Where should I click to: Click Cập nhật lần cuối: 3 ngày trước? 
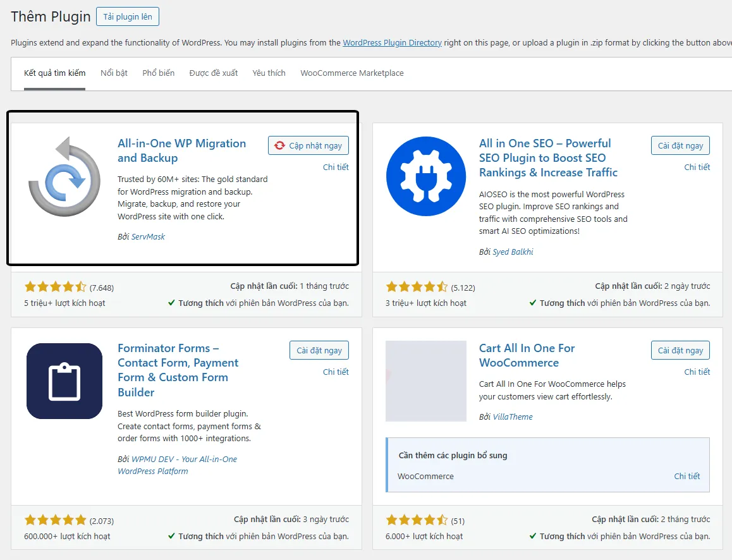click(x=291, y=520)
